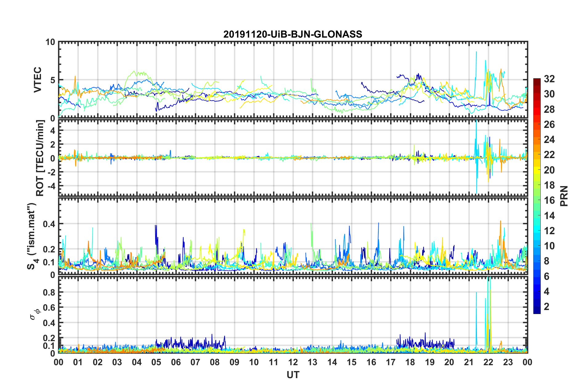Click the x-axis tick label 01

pos(78,362)
